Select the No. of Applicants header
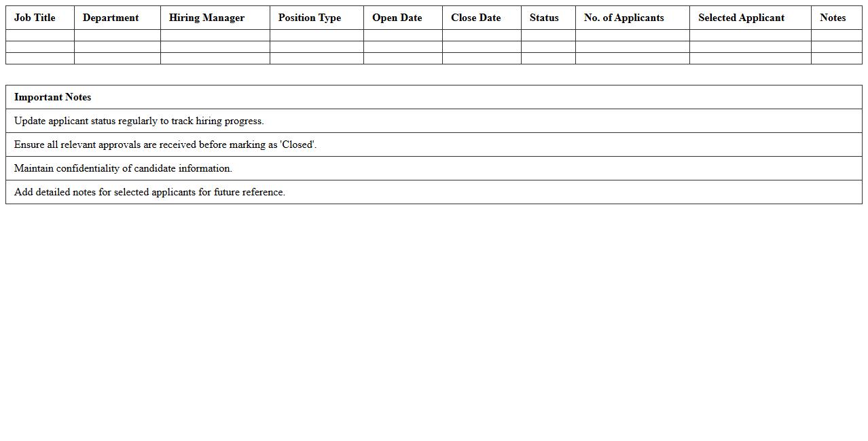 tap(623, 18)
